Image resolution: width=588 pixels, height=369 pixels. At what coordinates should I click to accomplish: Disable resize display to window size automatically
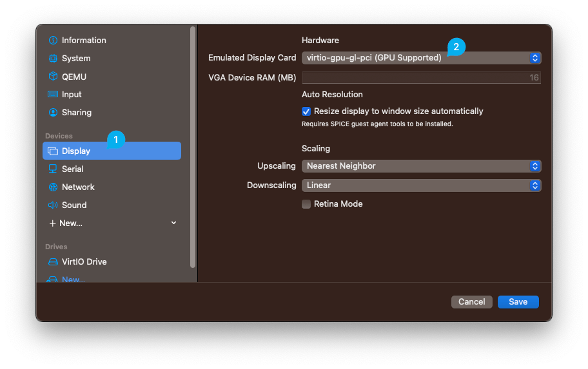pyautogui.click(x=306, y=111)
